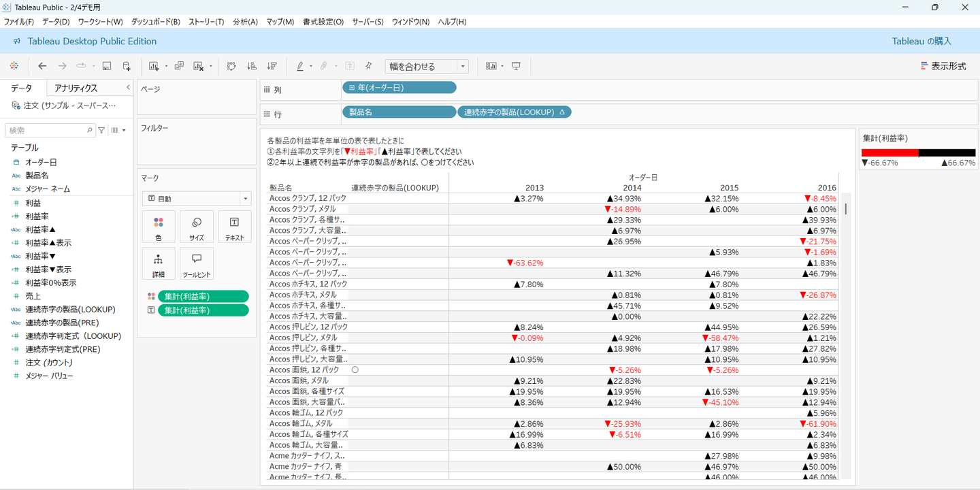
Task: Click the New Data Source icon
Action: coord(127,66)
